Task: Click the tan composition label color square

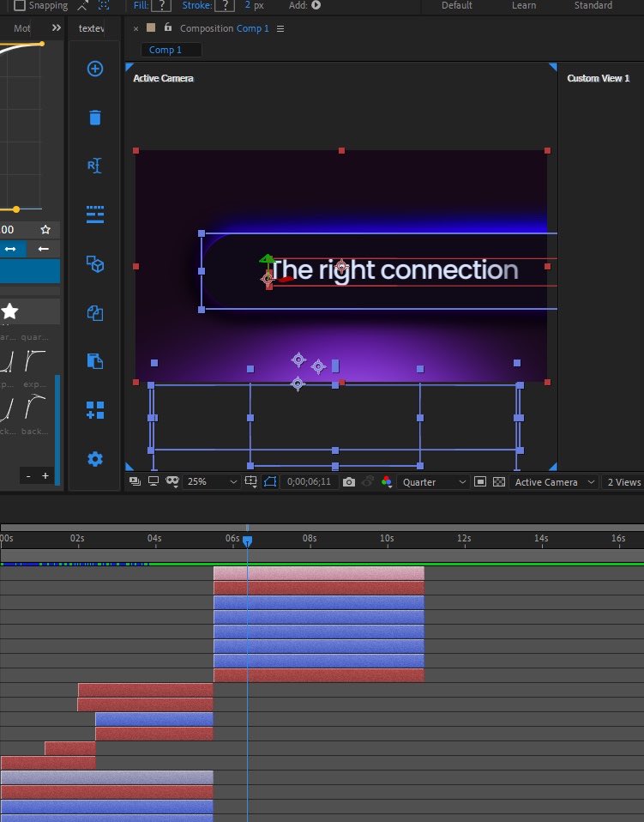Action: pos(151,27)
